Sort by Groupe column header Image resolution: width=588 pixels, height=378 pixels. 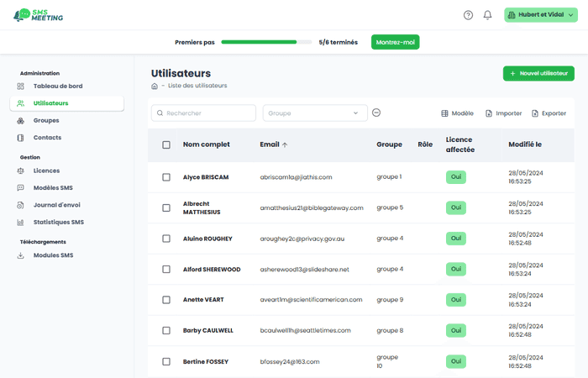coord(389,144)
